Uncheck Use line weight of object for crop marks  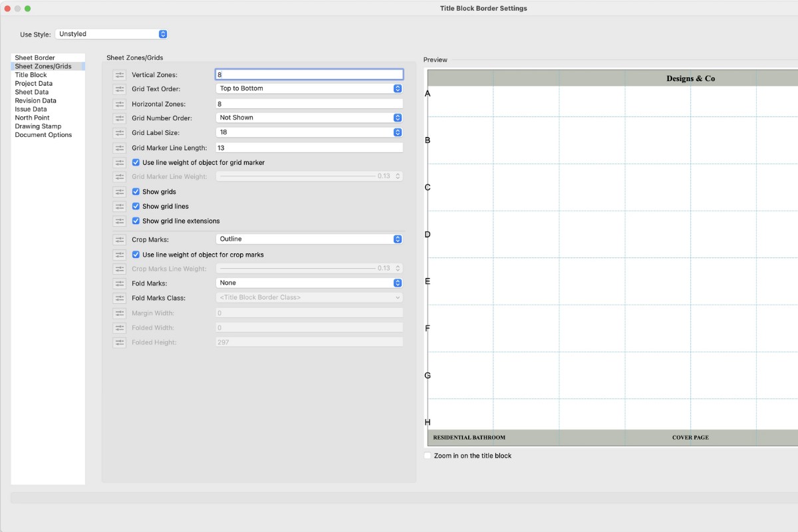pos(135,254)
